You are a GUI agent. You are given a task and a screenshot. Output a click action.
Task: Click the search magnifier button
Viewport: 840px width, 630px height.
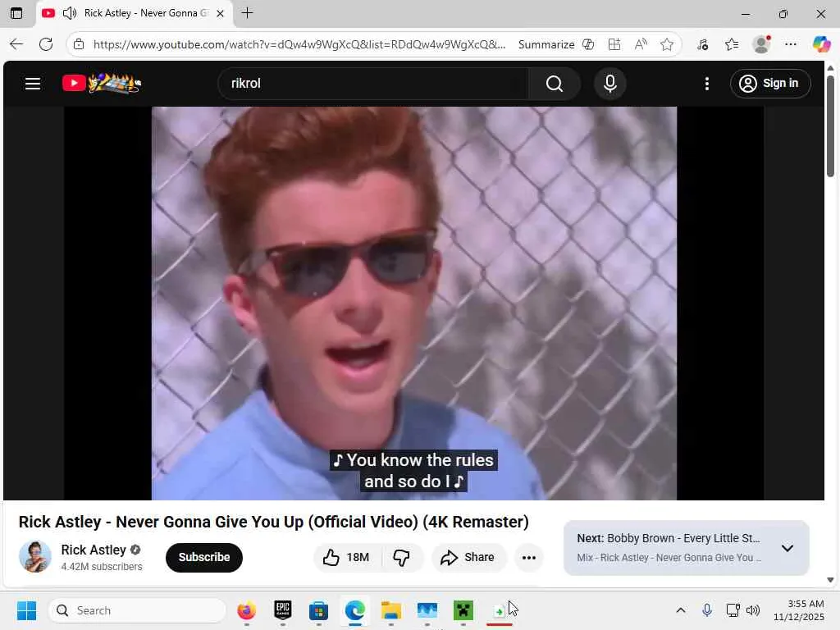pos(555,84)
